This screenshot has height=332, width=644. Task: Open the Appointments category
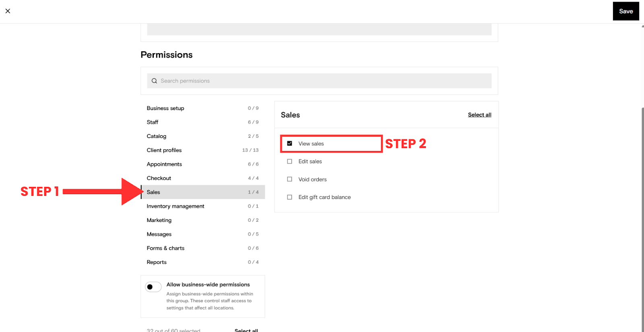click(203, 164)
